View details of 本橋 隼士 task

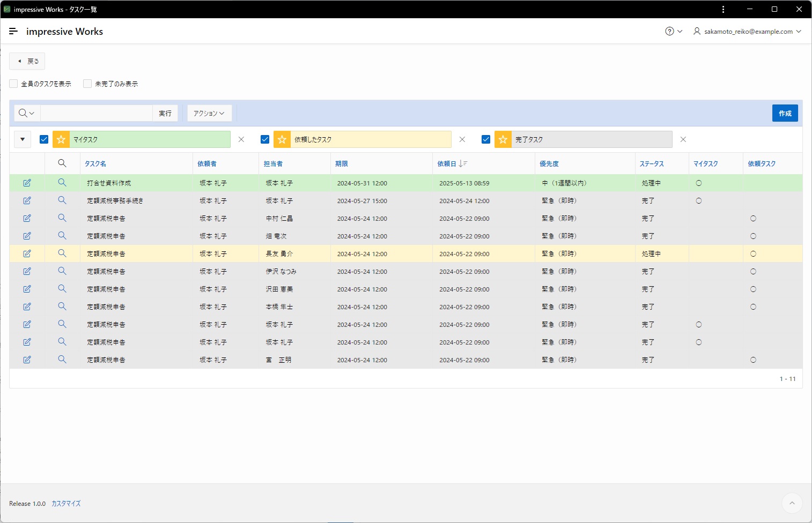62,307
